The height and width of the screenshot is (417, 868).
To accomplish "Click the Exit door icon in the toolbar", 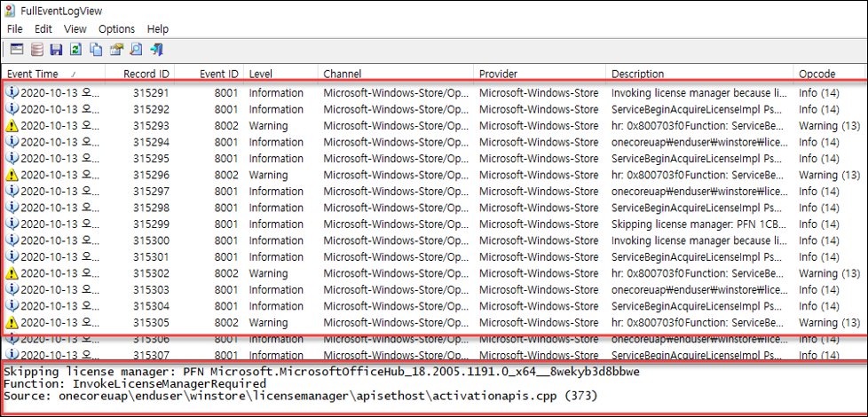I will (156, 50).
